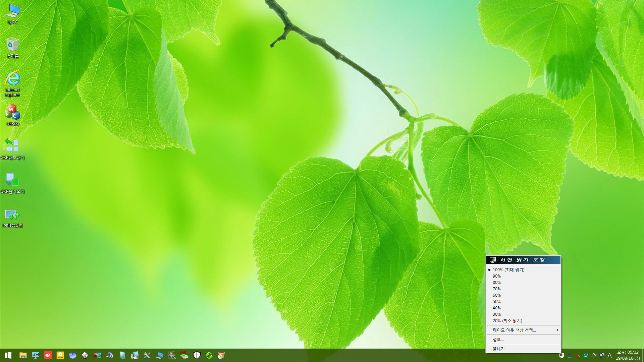Open the taskbar clock and date
Image resolution: width=644 pixels, height=362 pixels.
tap(628, 355)
